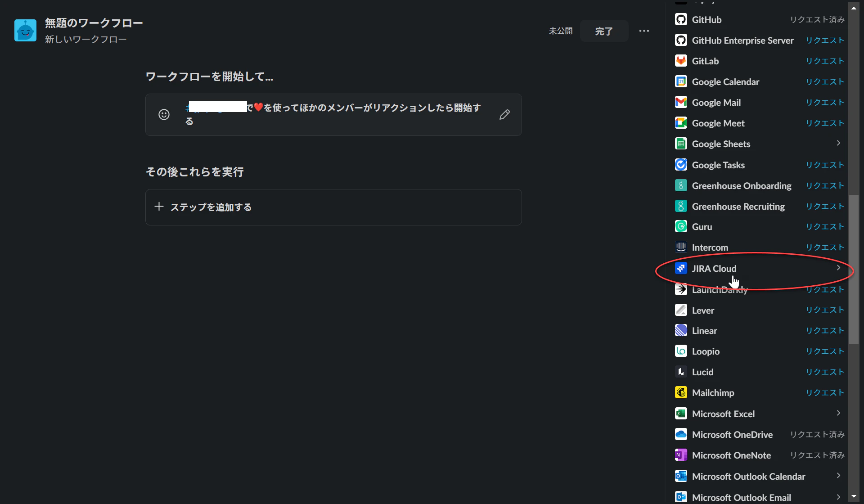Click the Google Sheets icon
The height and width of the screenshot is (504, 864).
pyautogui.click(x=681, y=144)
